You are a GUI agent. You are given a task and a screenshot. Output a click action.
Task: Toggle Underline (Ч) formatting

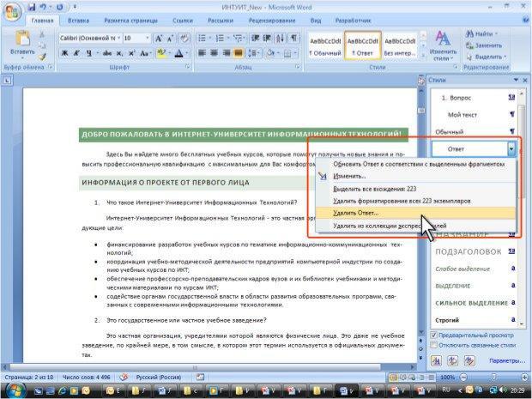tap(88, 53)
